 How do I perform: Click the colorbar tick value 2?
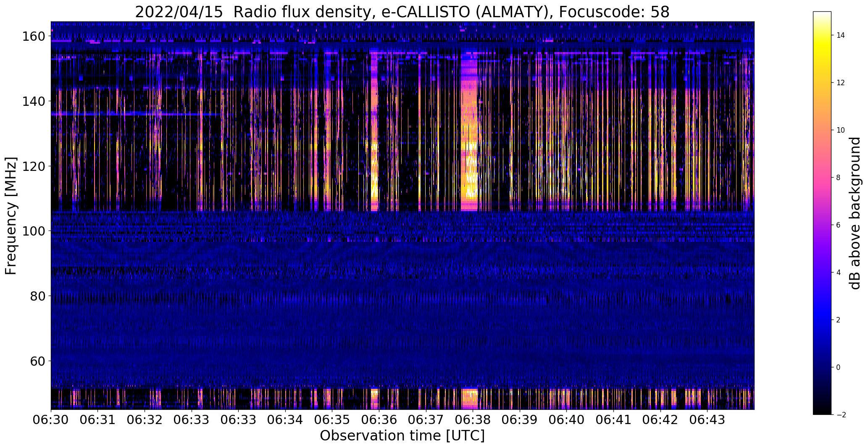click(839, 320)
